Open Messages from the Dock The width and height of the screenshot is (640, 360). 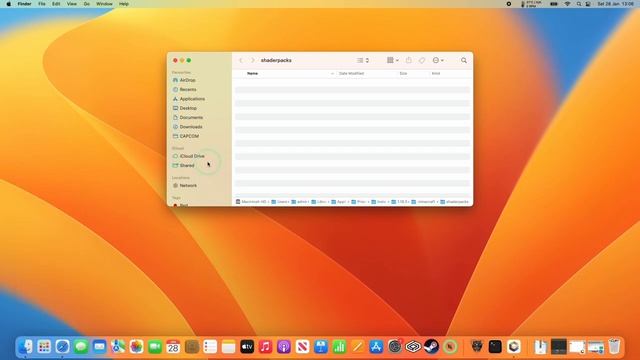point(81,347)
